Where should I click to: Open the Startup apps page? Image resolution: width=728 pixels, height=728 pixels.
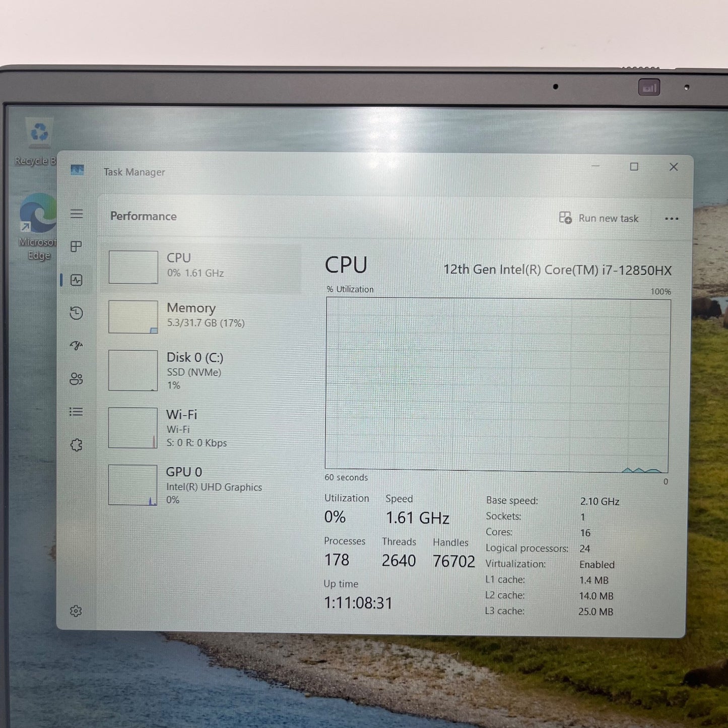coord(77,346)
